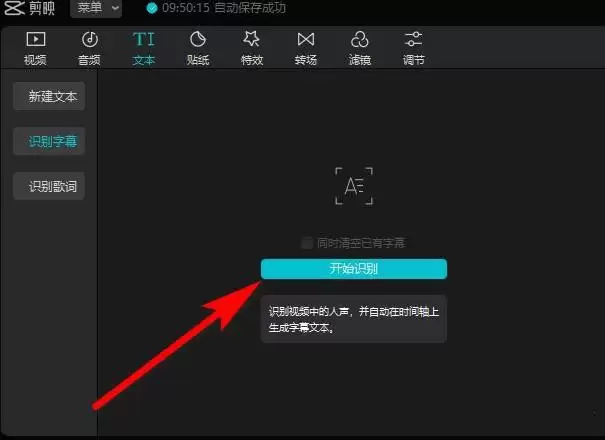Show the 滤镜 filters panel
This screenshot has height=440, width=605.
(360, 47)
